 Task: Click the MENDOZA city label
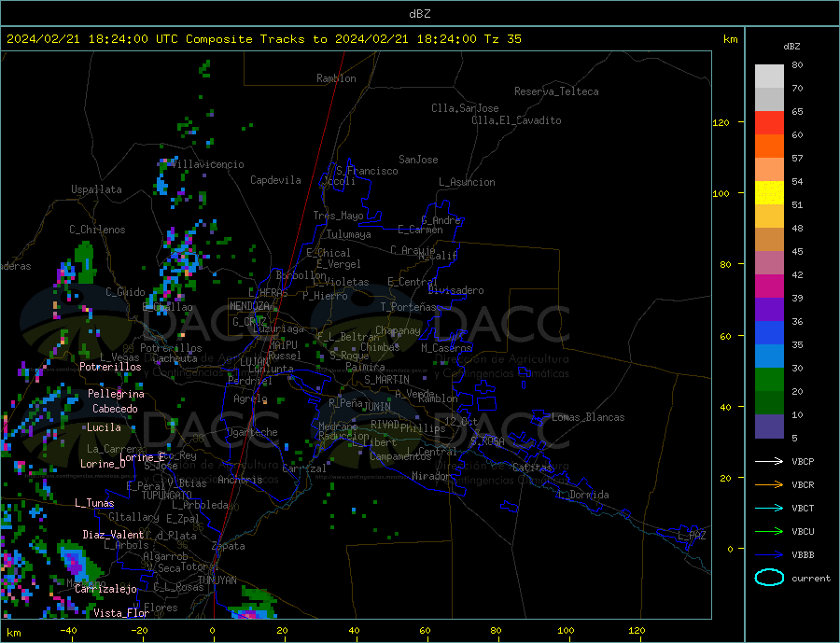tap(249, 306)
